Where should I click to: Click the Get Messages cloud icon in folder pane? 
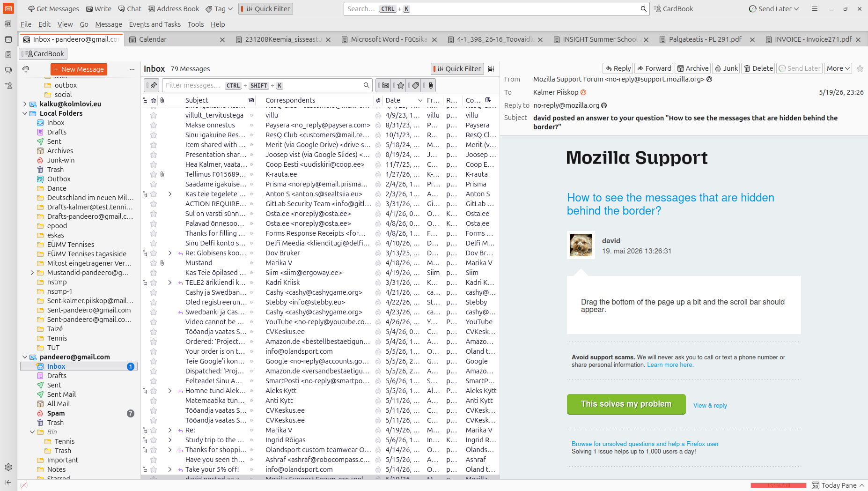point(26,69)
